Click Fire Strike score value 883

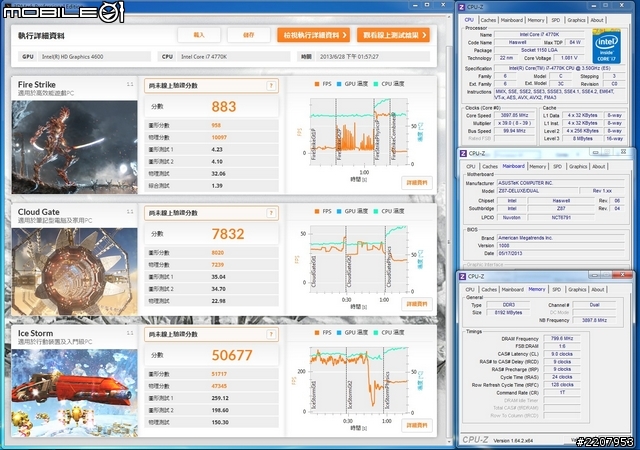[224, 107]
